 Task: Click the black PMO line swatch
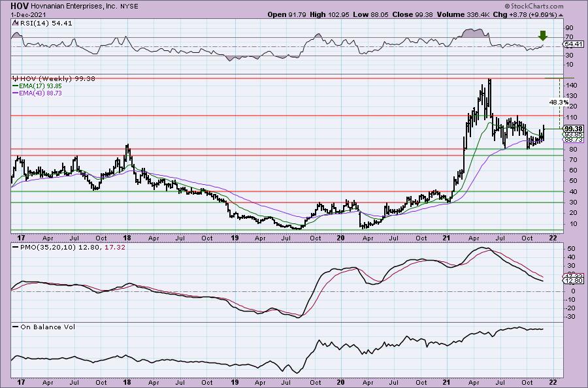click(16, 248)
